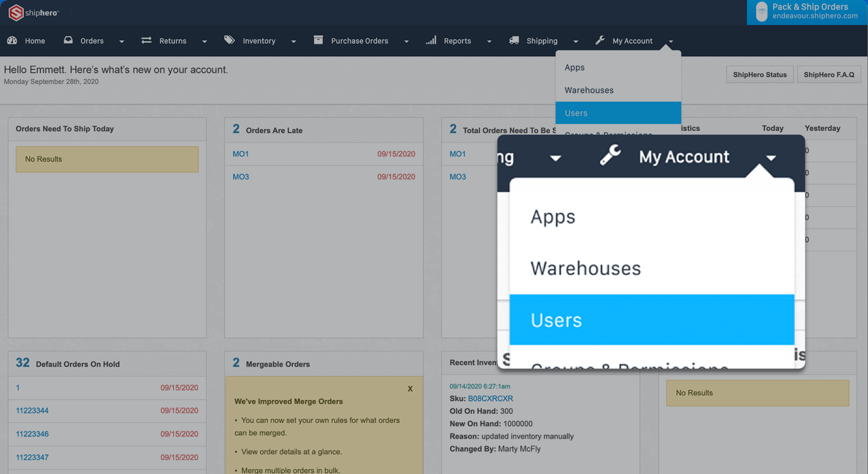Click the date beside on-hold order 11223347
Viewport: 868px width, 474px height.
click(179, 458)
